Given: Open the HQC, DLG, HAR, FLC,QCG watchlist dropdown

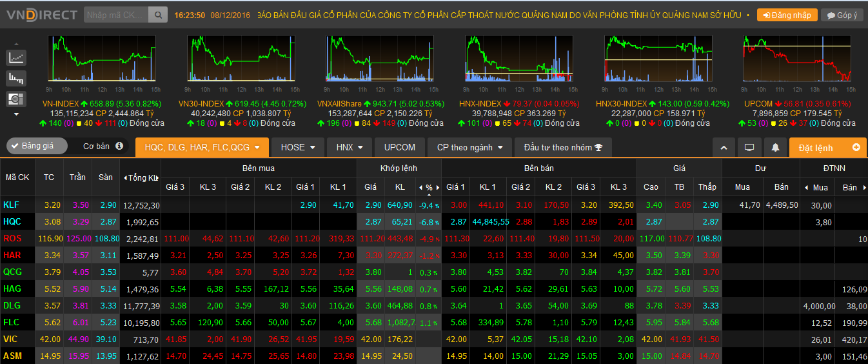Looking at the screenshot, I should tap(202, 147).
